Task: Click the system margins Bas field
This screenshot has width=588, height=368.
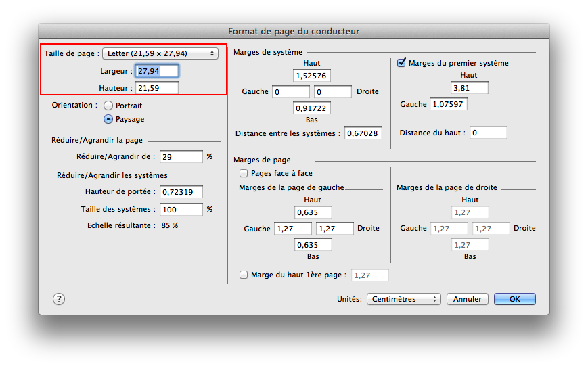Action: point(312,108)
